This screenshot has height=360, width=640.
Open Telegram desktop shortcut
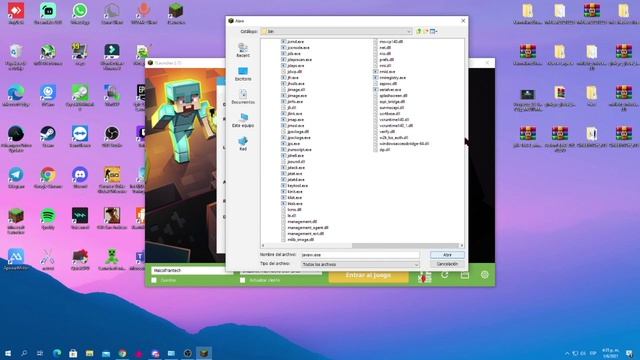16,178
